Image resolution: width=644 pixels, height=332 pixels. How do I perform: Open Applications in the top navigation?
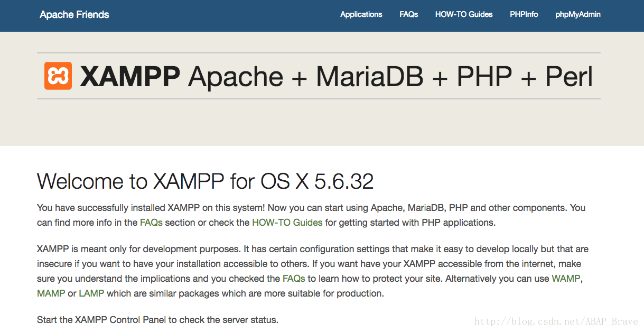click(361, 15)
